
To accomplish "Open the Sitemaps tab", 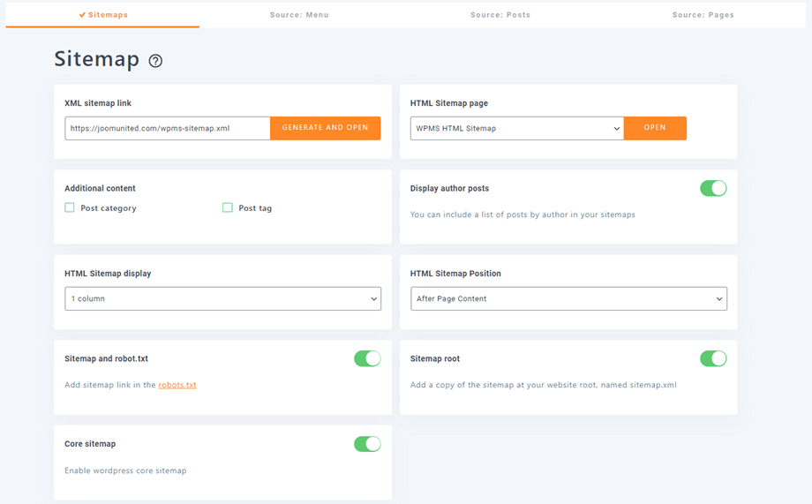I will pos(102,15).
